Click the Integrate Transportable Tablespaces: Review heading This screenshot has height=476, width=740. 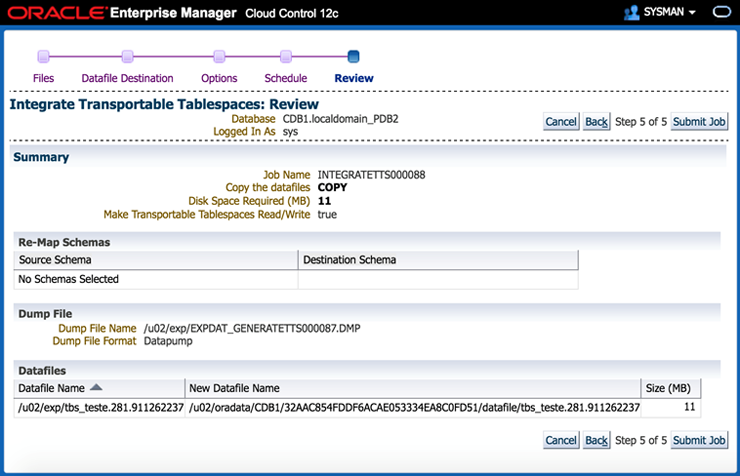[x=164, y=104]
